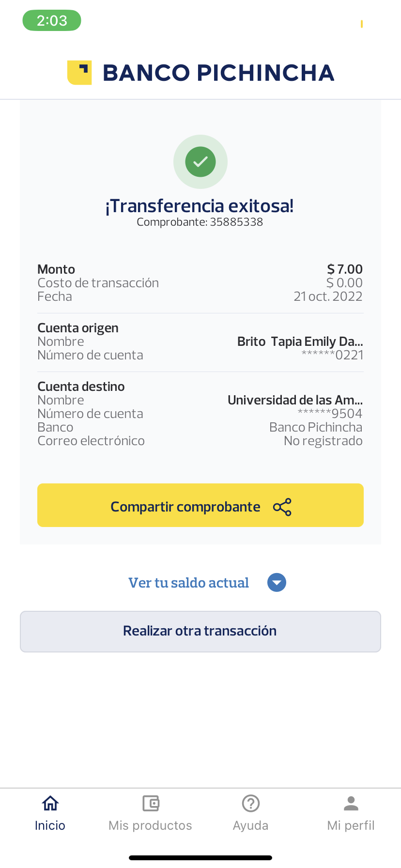The height and width of the screenshot is (868, 401).
Task: Tap the green success checkmark icon
Action: [200, 161]
